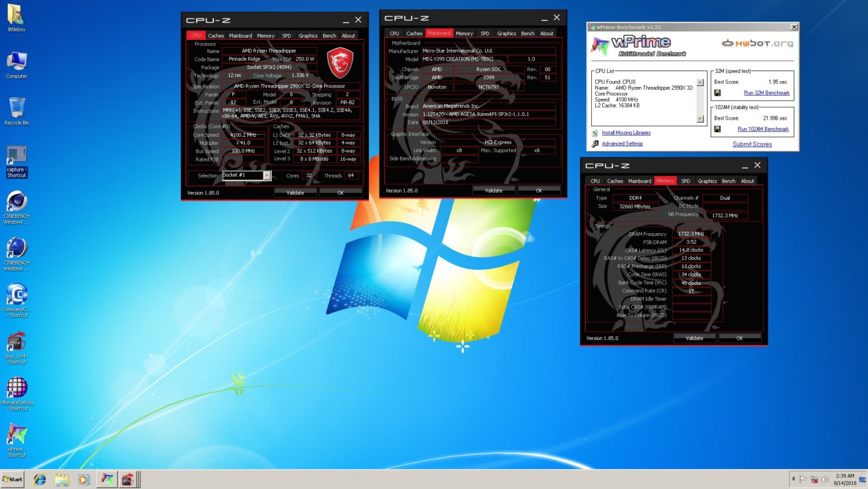Open Graphics tab in the Mainboard CPU-Z window
The image size is (868, 489).
[507, 33]
